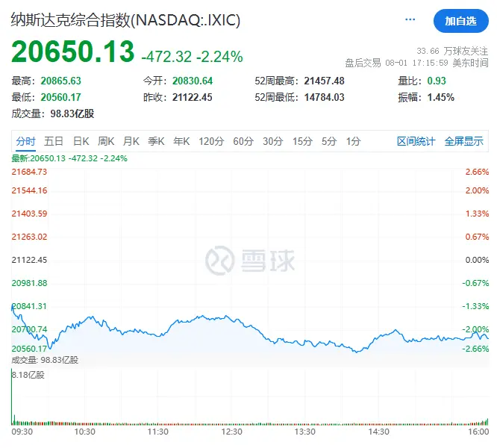Click the y-axis label 21544.16
The image size is (497, 448).
(x=29, y=190)
